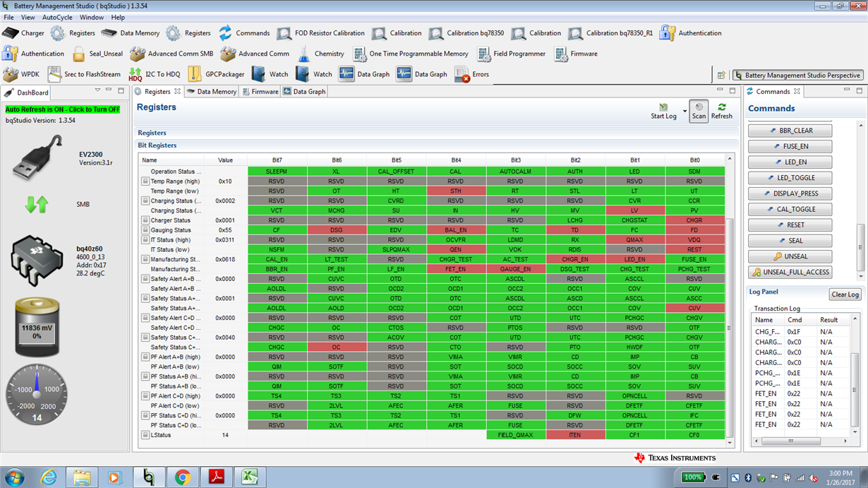Open Advanced Comm SMB tool
The width and height of the screenshot is (868, 488).
[171, 54]
